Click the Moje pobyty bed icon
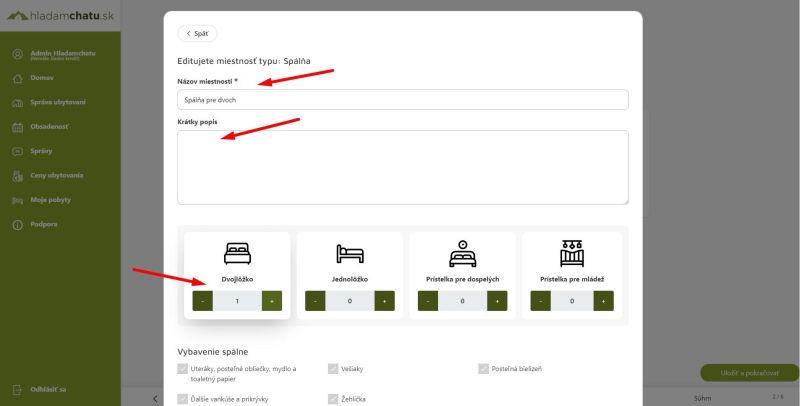This screenshot has width=800, height=406. [x=18, y=201]
